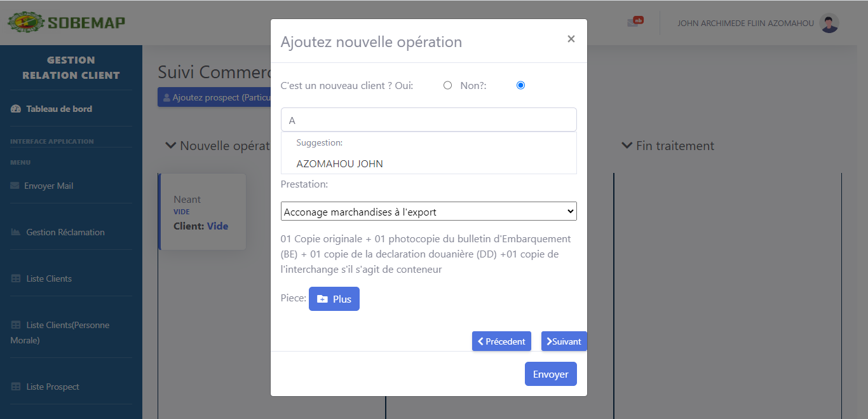This screenshot has width=868, height=419.
Task: Click the user profile avatar
Action: point(829,24)
